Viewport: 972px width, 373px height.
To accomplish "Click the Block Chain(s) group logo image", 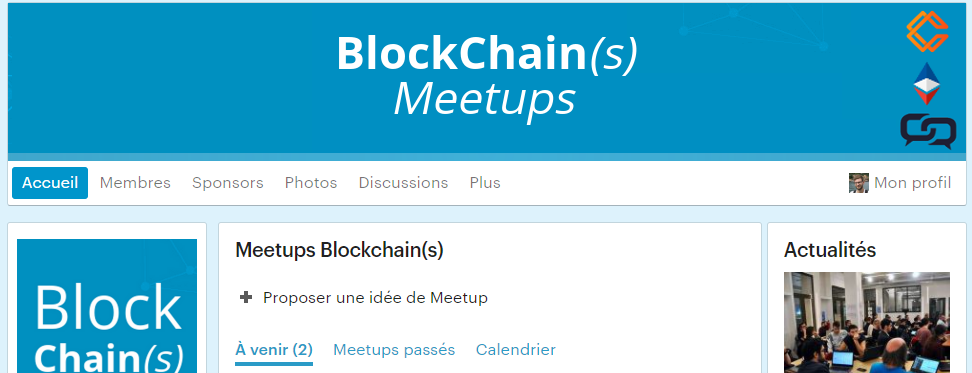I will (x=107, y=306).
